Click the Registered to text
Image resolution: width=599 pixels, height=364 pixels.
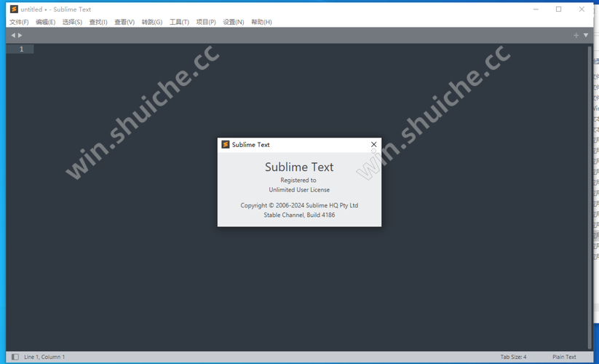coord(298,181)
